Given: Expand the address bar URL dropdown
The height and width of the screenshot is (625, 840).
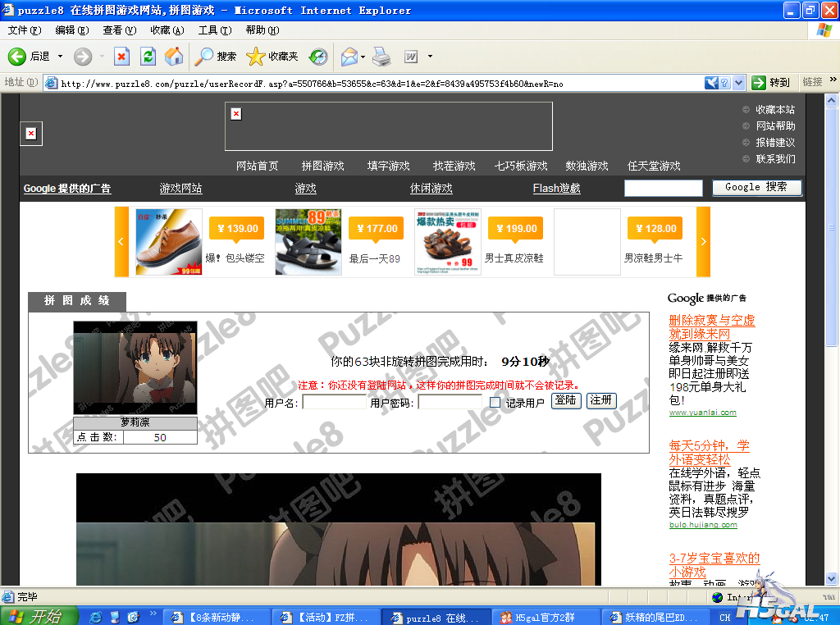Looking at the screenshot, I should click(x=738, y=83).
